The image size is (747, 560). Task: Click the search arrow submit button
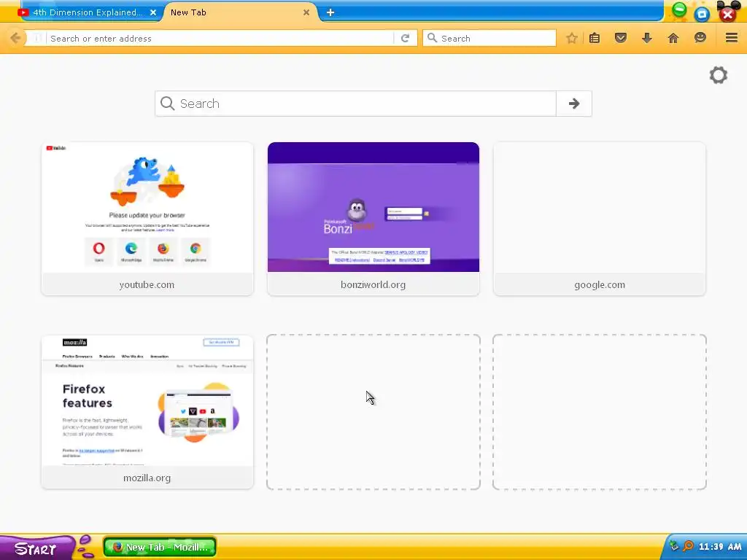pyautogui.click(x=573, y=104)
